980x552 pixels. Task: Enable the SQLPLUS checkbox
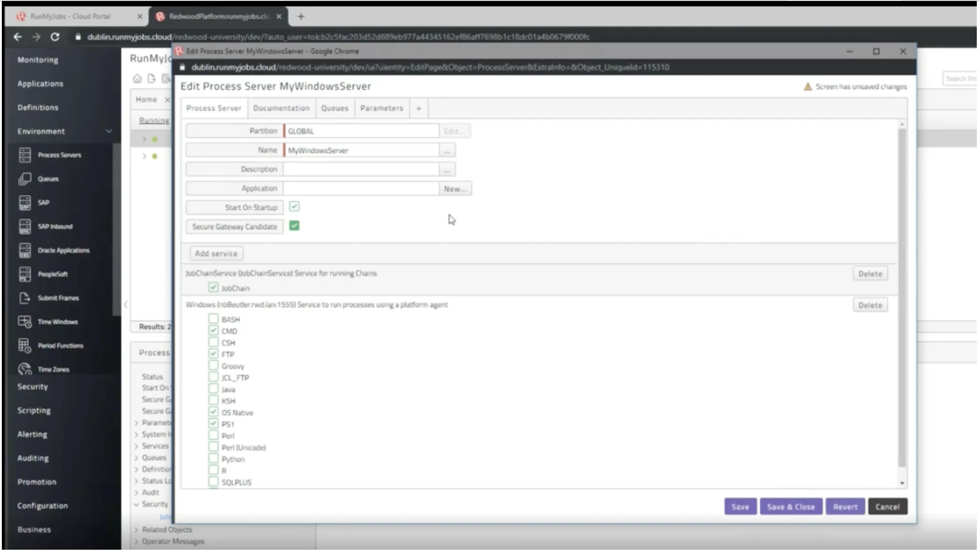(213, 481)
